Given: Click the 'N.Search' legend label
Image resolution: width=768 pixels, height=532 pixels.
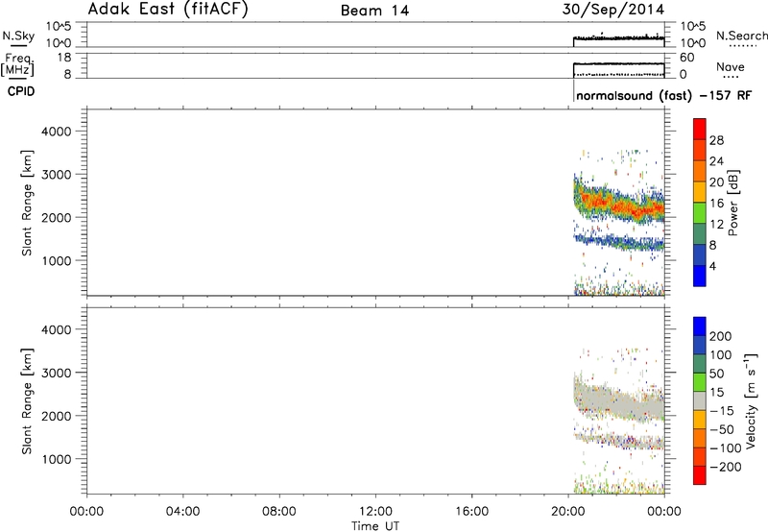Looking at the screenshot, I should (x=742, y=36).
